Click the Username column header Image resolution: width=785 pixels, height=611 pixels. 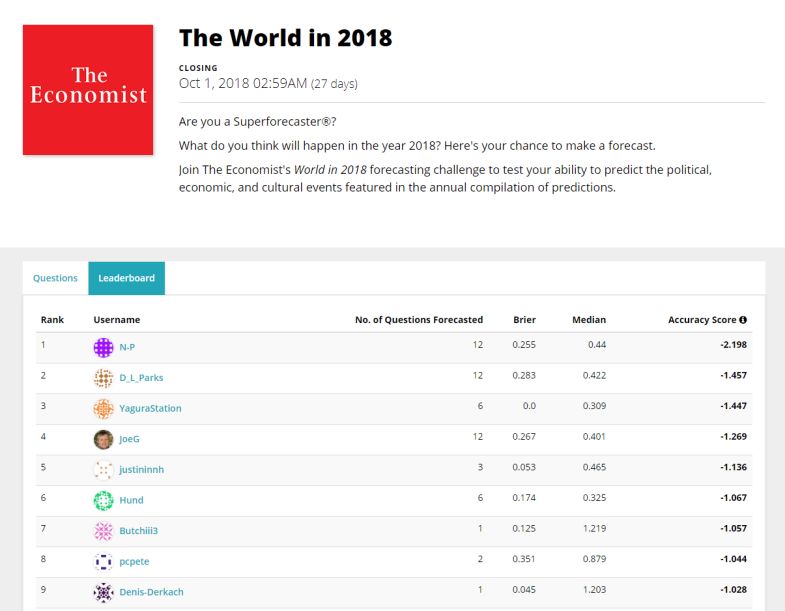[117, 320]
